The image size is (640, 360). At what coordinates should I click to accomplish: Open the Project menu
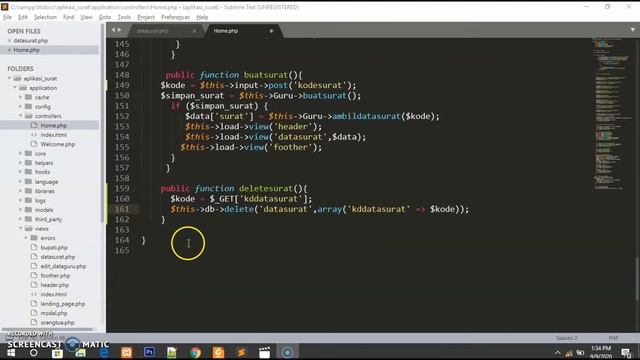click(146, 17)
